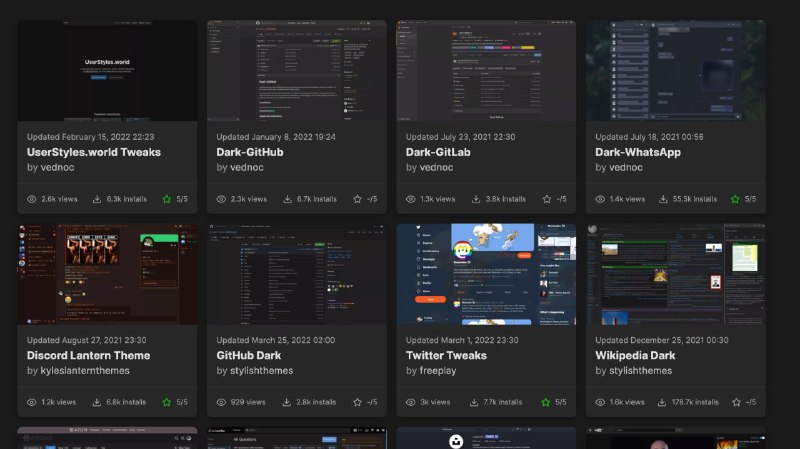The width and height of the screenshot is (800, 449).
Task: Click the 3k views count on Twitter Tweaks
Action: pyautogui.click(x=435, y=402)
